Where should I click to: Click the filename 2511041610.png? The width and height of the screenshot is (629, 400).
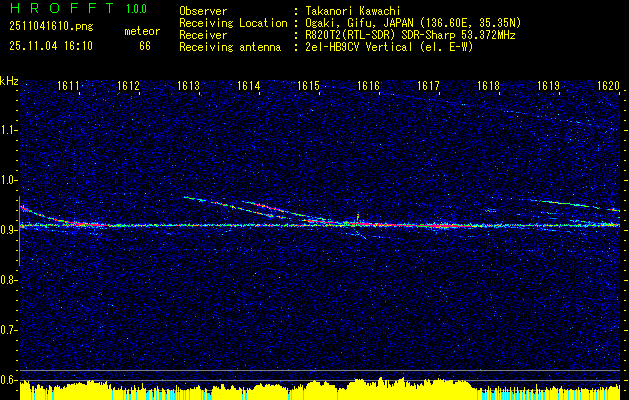coord(51,27)
